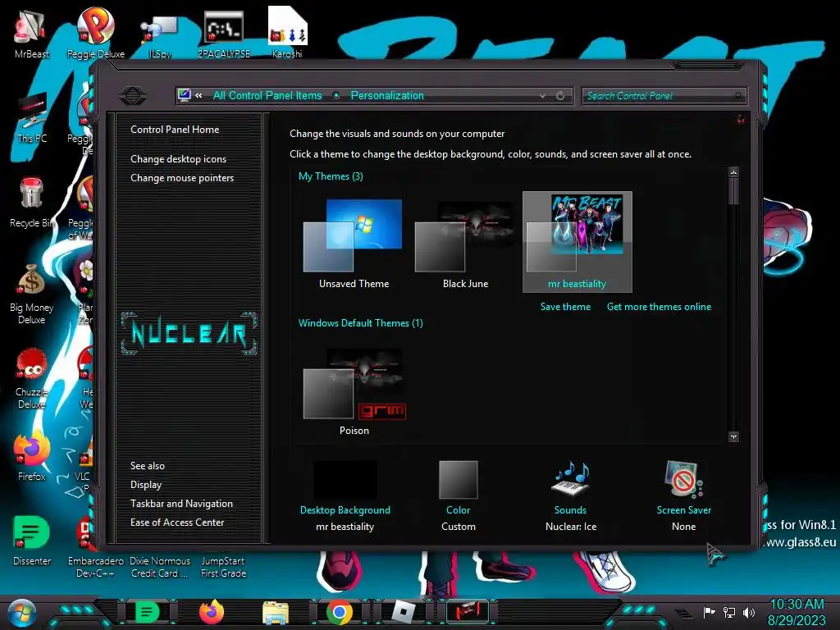840x630 pixels.
Task: Open the MrBeast desktop icon
Action: pyautogui.click(x=31, y=33)
